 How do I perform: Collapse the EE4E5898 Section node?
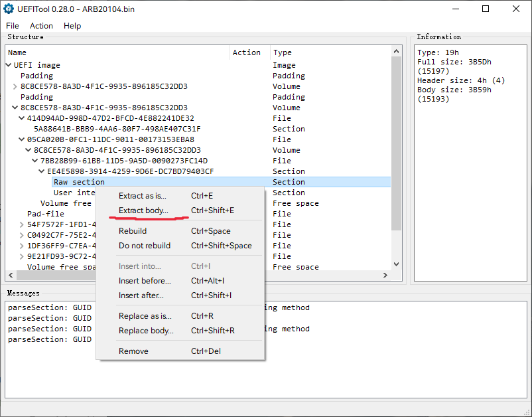coord(42,171)
